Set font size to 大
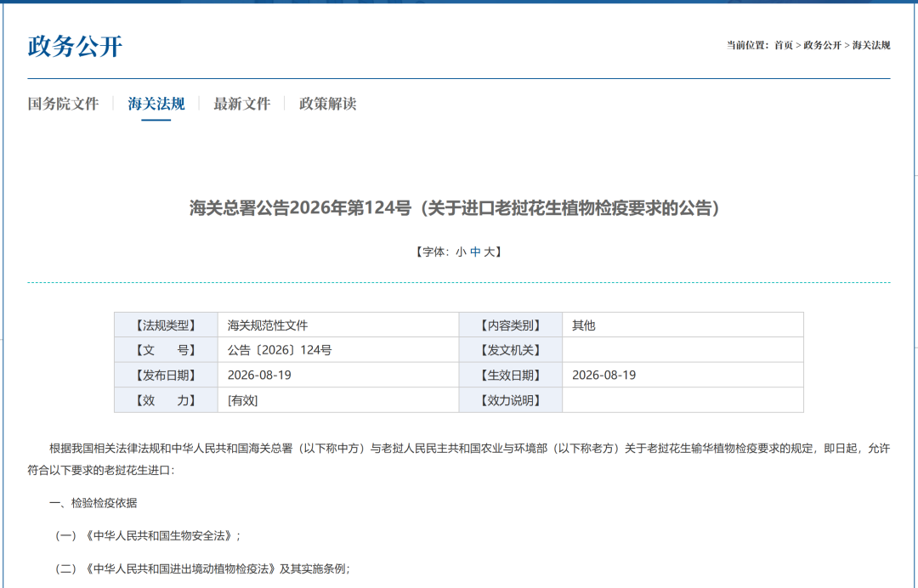Image resolution: width=918 pixels, height=588 pixels. (x=489, y=252)
